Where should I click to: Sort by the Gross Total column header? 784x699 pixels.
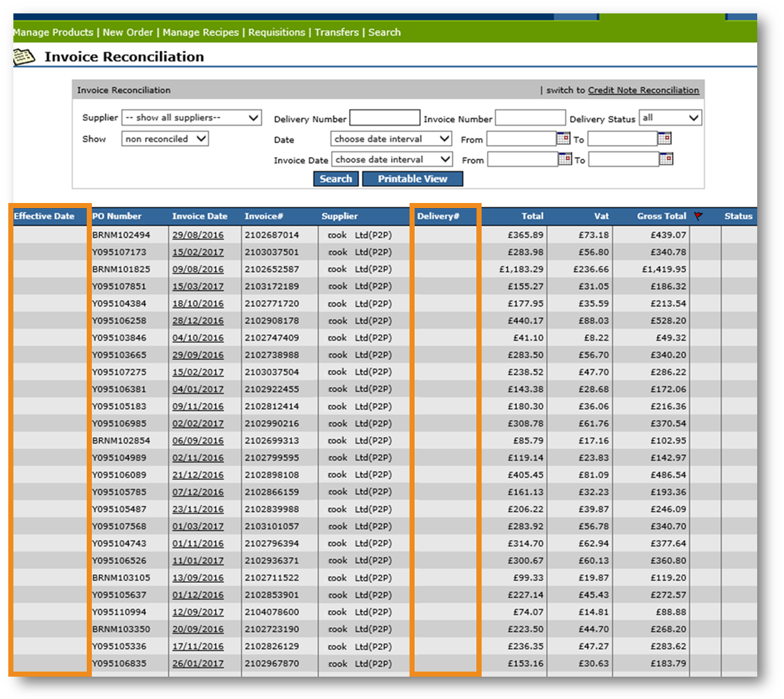click(661, 216)
